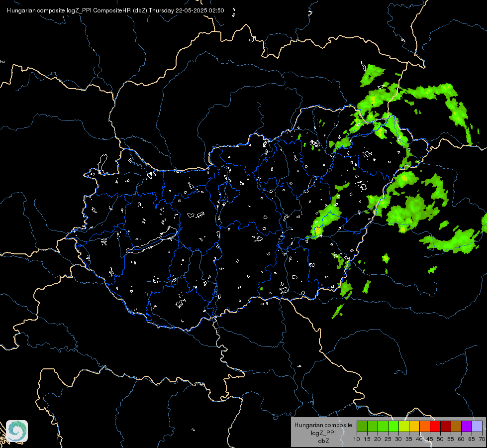Click the 50–55 dBZ dark red swatch
This screenshot has width=487, height=448.
click(x=446, y=426)
